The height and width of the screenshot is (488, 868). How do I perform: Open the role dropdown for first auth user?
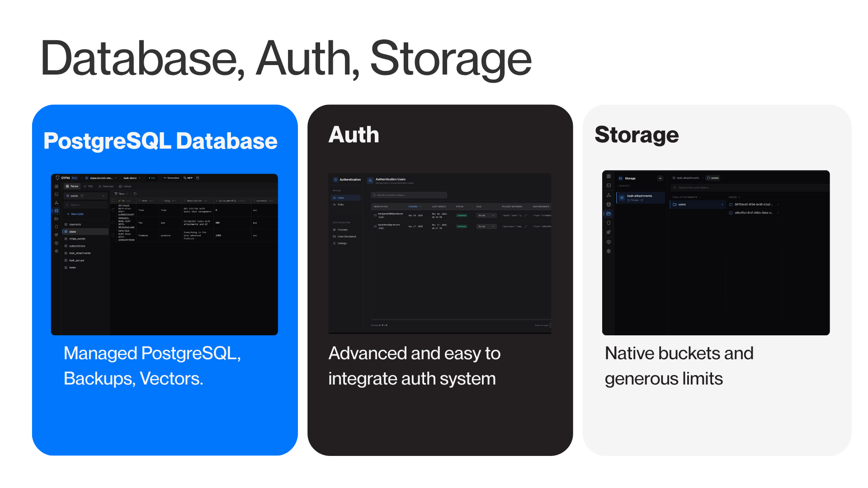(x=486, y=216)
